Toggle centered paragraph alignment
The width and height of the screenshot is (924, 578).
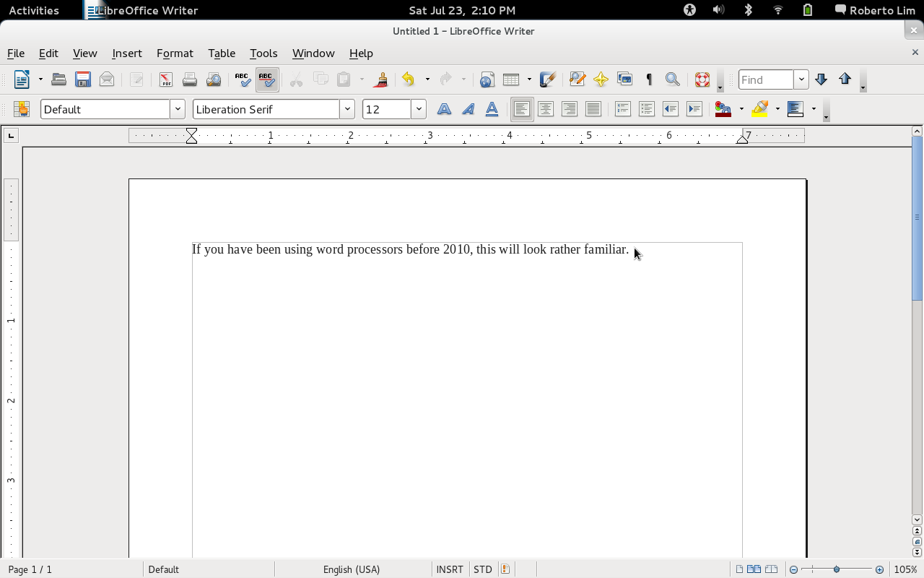(x=545, y=109)
